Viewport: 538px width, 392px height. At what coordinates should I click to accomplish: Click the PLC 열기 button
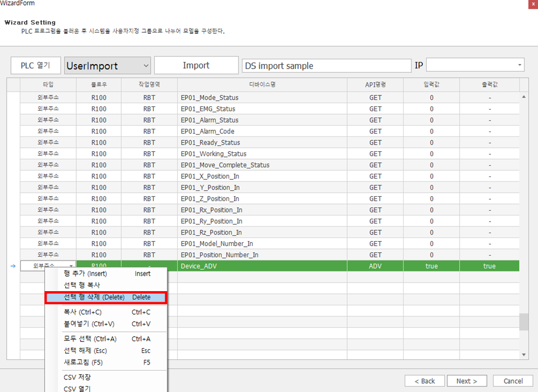click(x=36, y=65)
